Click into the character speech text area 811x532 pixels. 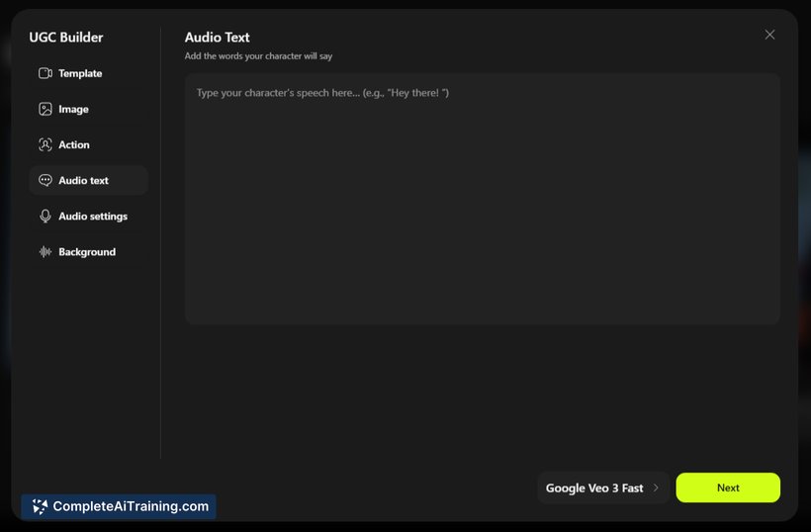point(482,199)
